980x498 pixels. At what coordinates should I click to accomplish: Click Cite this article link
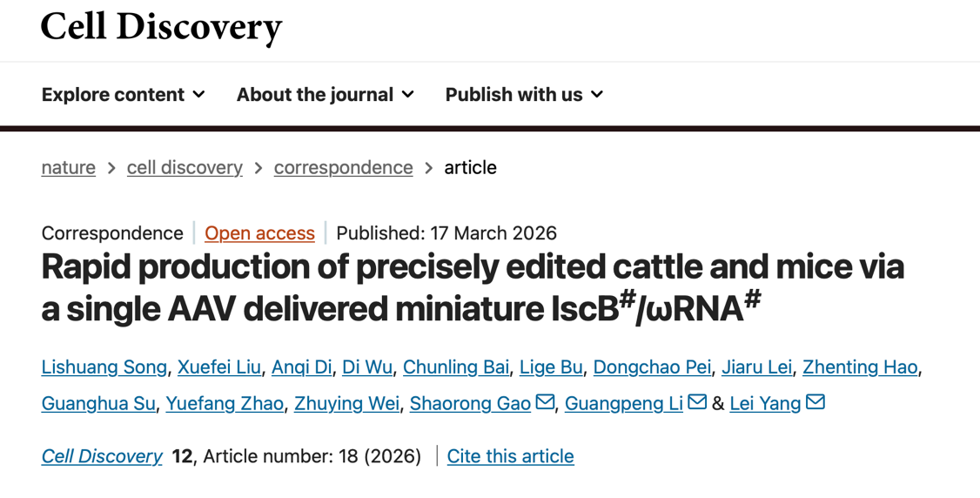click(x=510, y=456)
